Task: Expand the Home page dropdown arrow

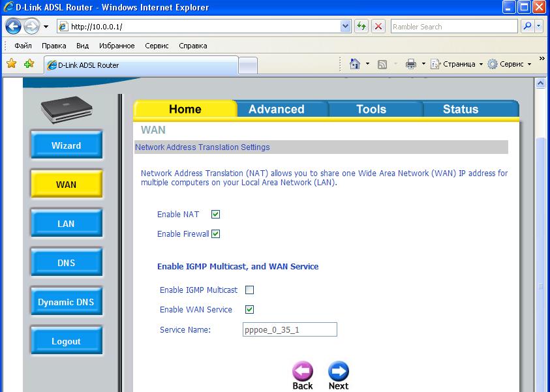Action: point(367,64)
